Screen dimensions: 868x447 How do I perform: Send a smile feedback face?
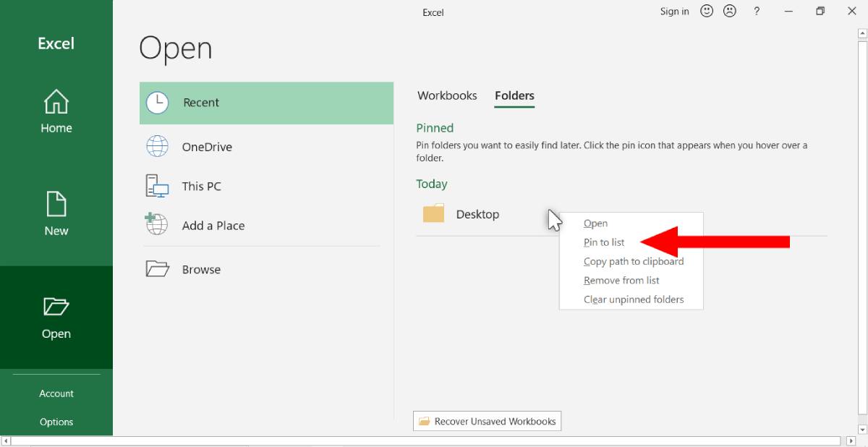(707, 11)
